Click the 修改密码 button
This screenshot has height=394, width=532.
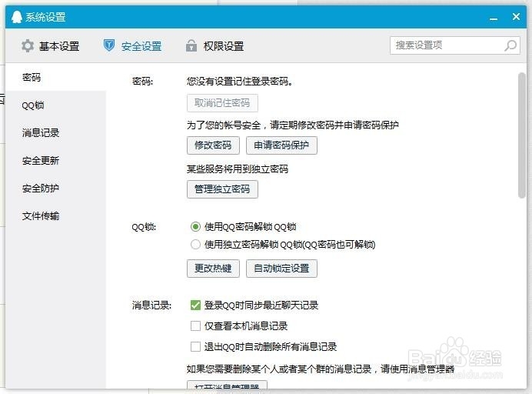click(x=213, y=145)
